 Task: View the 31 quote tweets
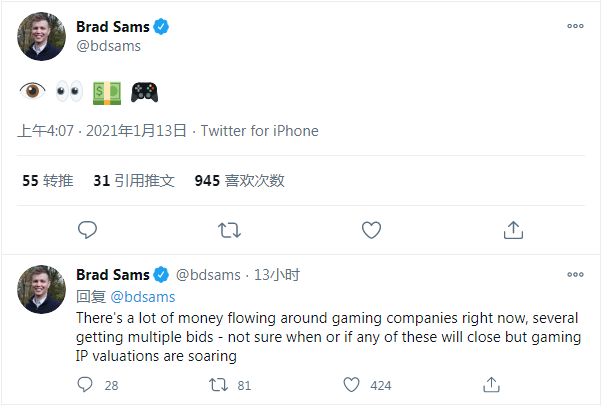click(134, 181)
